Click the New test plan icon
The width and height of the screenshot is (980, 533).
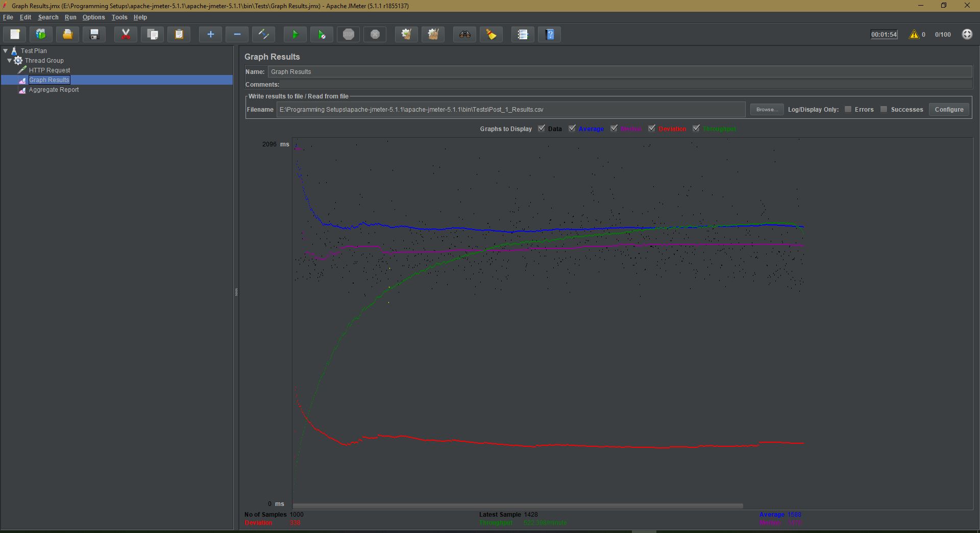tap(15, 34)
